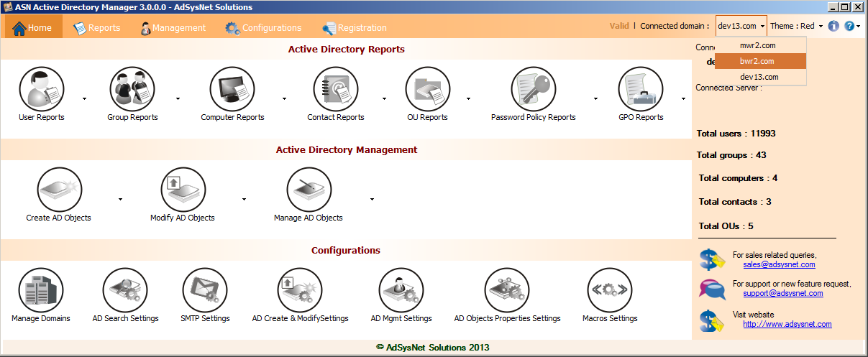Screen dimensions: 868x357
Task: Click the Total OUs : 5 text
Action: 726,226
